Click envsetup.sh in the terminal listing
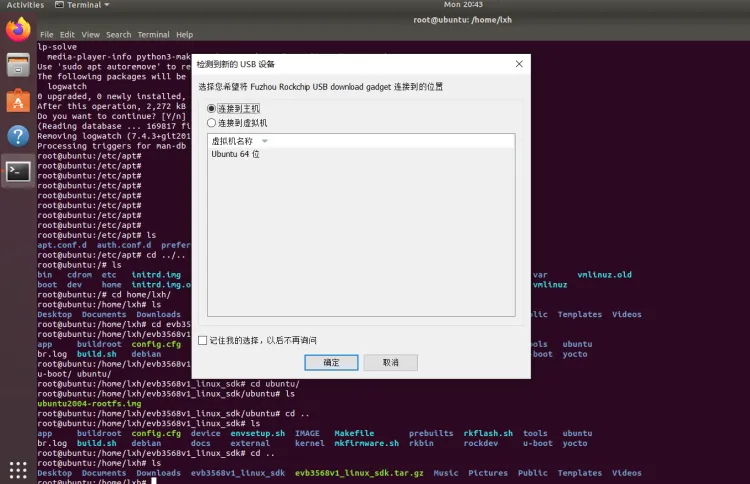This screenshot has width=750, height=484. 257,433
